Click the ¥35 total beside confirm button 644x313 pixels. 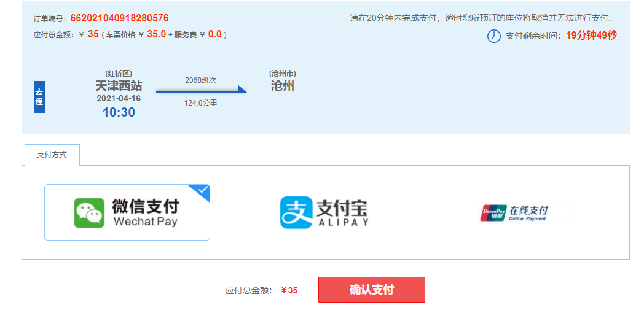[289, 290]
